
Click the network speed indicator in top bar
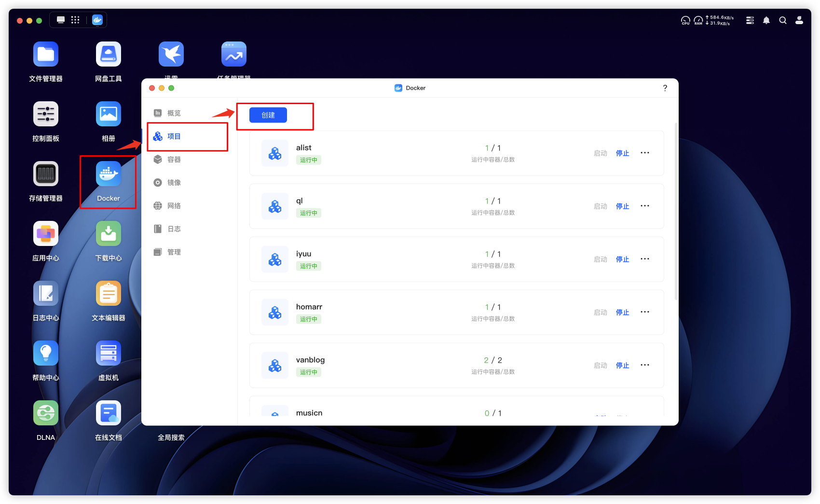tap(720, 20)
